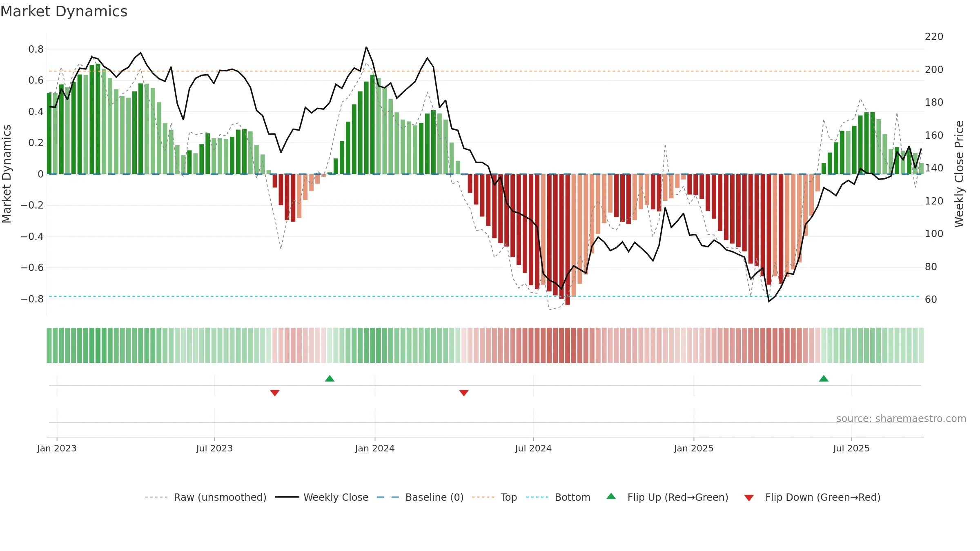This screenshot has height=551, width=980.
Task: Click the Flip Down marker near April 2024
Action: [464, 393]
